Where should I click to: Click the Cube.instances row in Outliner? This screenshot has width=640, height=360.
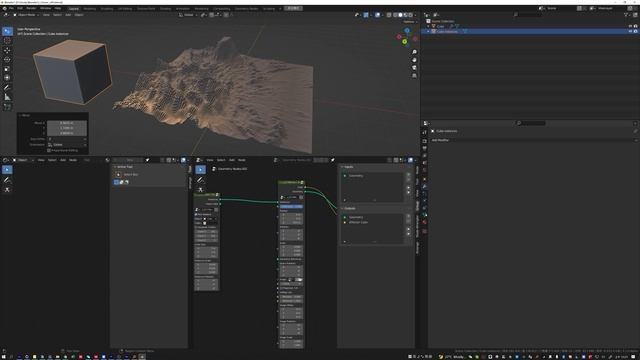pyautogui.click(x=530, y=31)
